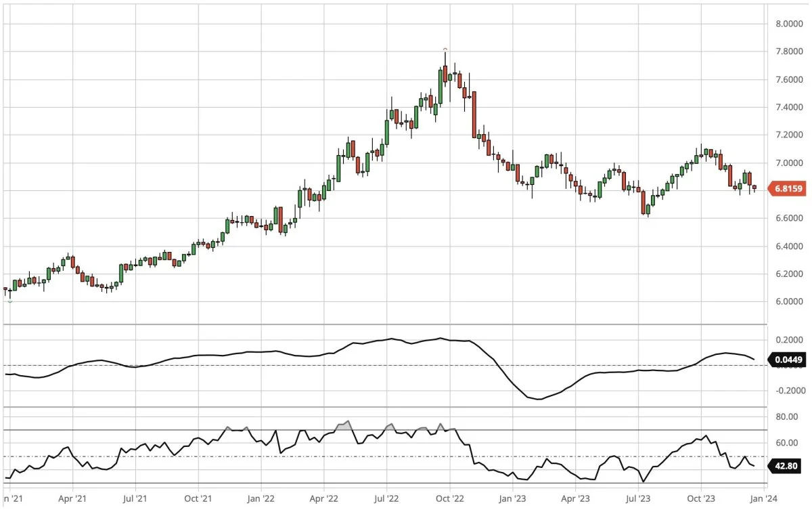The height and width of the screenshot is (514, 812).
Task: Click the red high marker above the peak candle
Action: pos(445,49)
